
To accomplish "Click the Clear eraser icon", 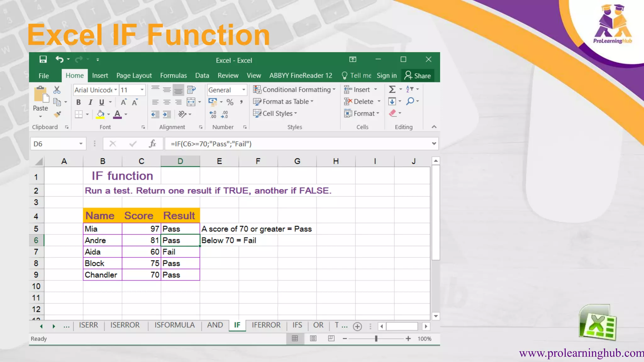I will (392, 113).
